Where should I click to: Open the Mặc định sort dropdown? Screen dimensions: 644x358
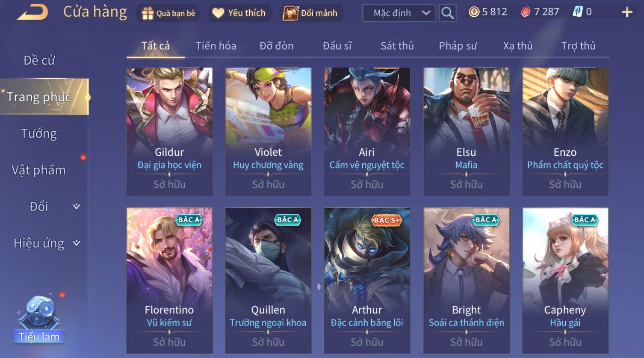[399, 13]
